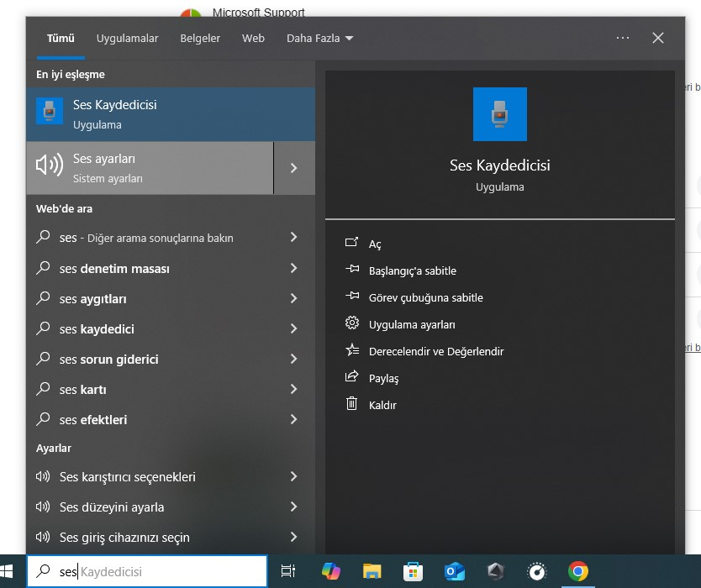The width and height of the screenshot is (701, 588).
Task: Open Uygulama ayarları
Action: (412, 324)
